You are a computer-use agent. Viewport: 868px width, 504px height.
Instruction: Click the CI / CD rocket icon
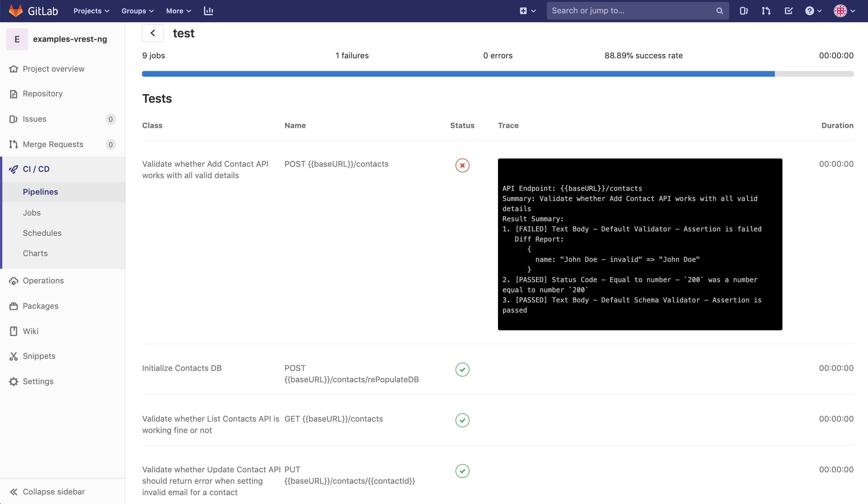pos(13,169)
